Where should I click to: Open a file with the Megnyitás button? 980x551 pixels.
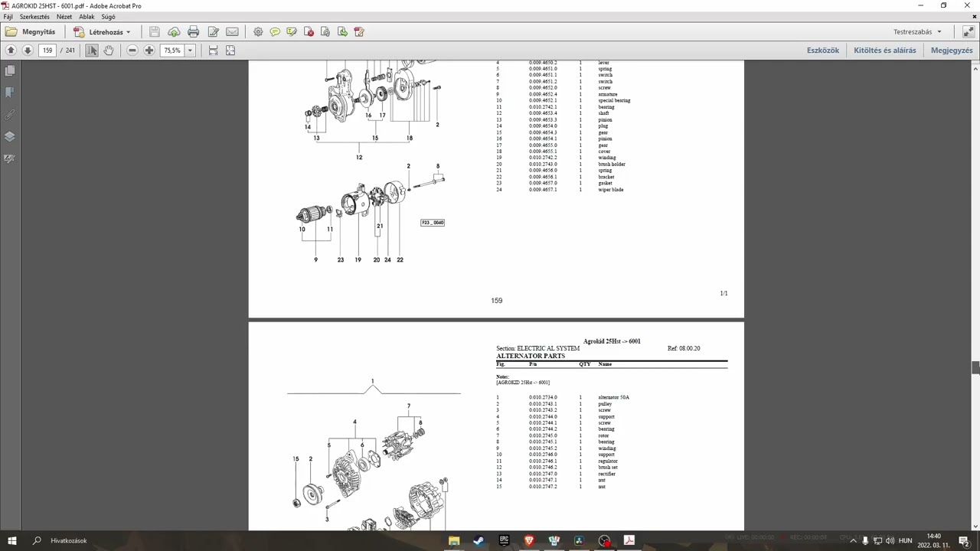(31, 32)
